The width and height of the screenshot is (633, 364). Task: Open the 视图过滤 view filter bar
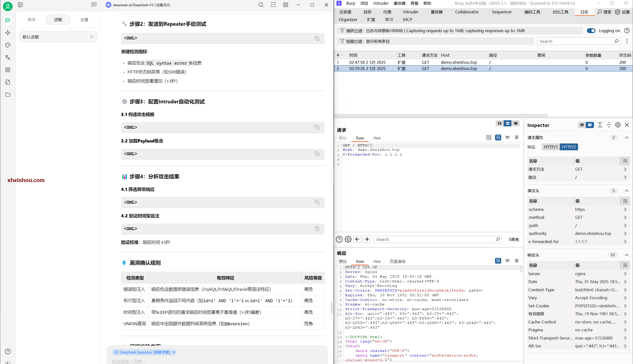point(435,41)
